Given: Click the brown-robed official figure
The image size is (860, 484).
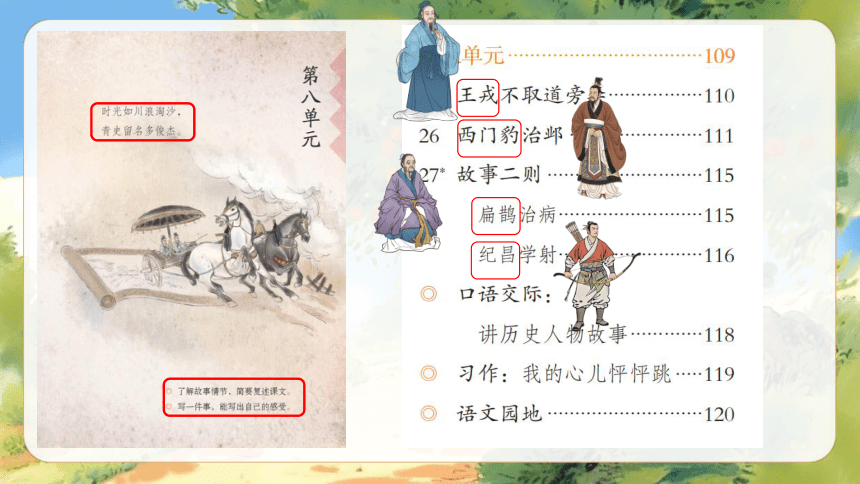Looking at the screenshot, I should tap(598, 138).
